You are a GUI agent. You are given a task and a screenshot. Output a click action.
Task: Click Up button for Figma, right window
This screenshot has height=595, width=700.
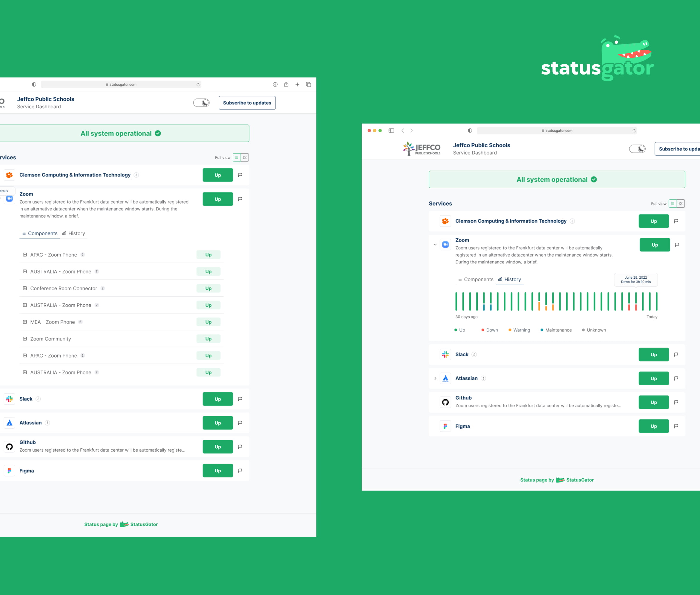[654, 426]
